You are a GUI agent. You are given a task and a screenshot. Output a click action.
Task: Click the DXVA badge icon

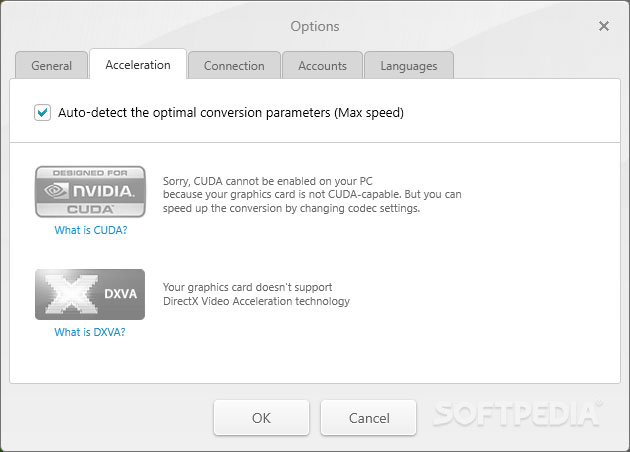pos(90,294)
